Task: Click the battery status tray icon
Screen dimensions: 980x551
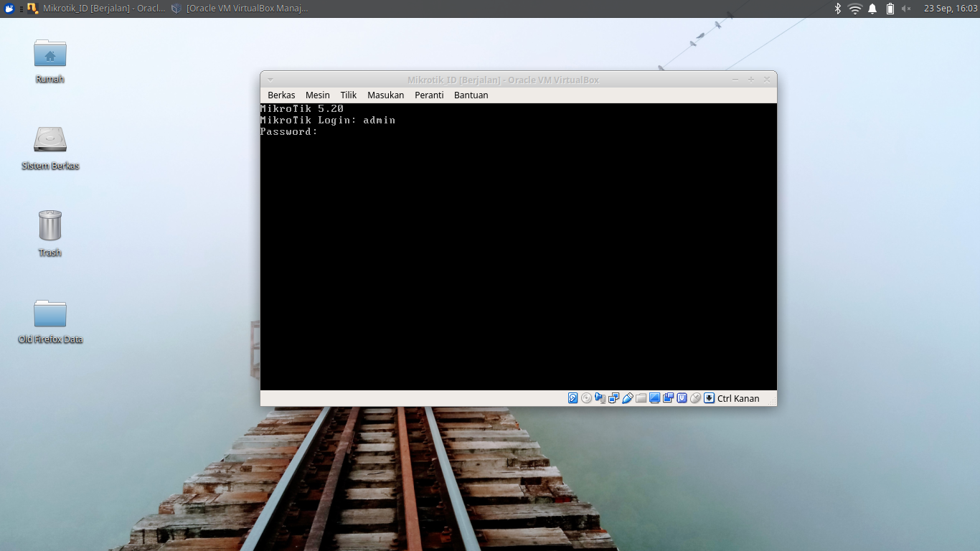Action: click(x=890, y=9)
